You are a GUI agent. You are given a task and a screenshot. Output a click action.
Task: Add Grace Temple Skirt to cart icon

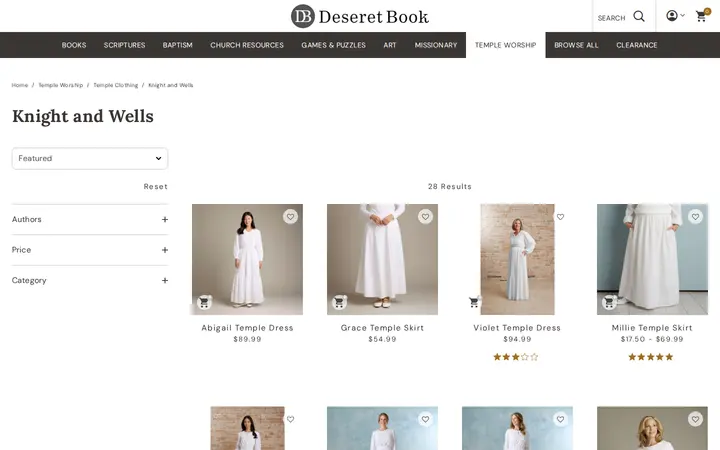[x=339, y=302]
